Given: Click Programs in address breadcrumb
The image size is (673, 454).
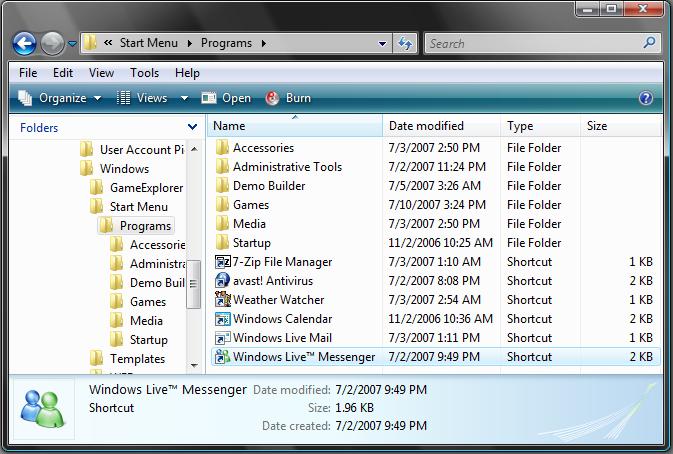Looking at the screenshot, I should click(x=226, y=43).
